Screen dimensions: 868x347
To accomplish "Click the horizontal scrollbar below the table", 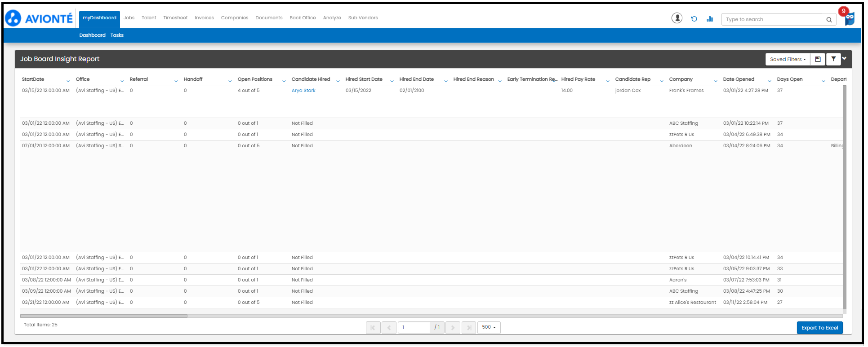I will [x=104, y=316].
